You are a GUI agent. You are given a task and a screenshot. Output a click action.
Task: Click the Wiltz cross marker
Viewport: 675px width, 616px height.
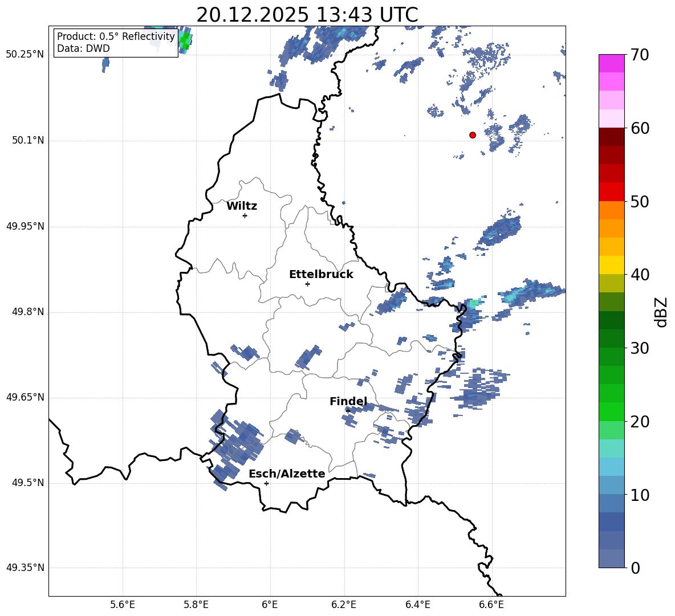pyautogui.click(x=245, y=215)
